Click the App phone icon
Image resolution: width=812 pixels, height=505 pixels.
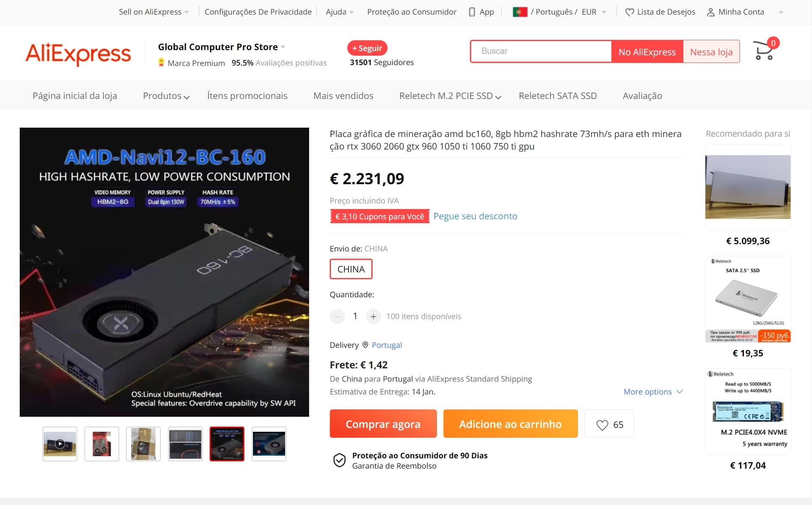(472, 12)
